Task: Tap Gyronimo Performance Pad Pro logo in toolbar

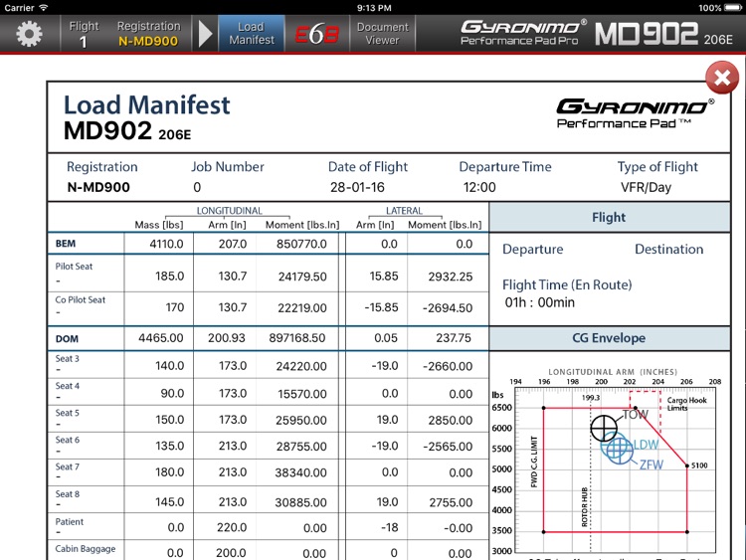Action: coord(523,33)
